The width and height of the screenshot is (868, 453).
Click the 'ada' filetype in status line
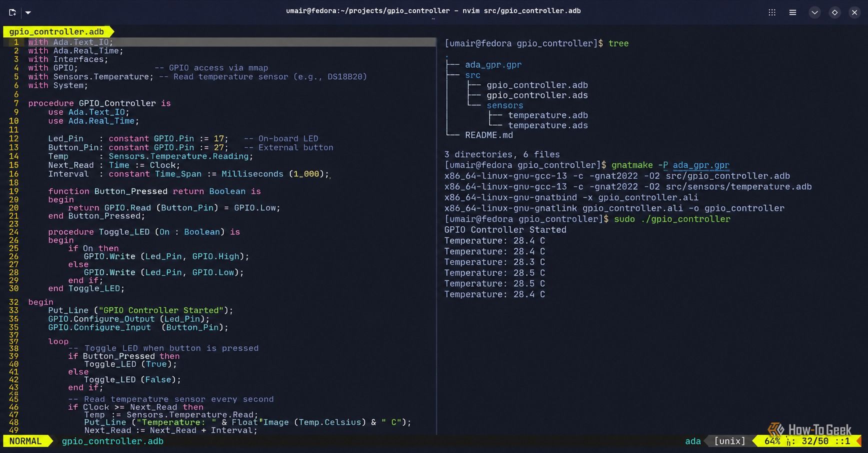click(x=692, y=441)
